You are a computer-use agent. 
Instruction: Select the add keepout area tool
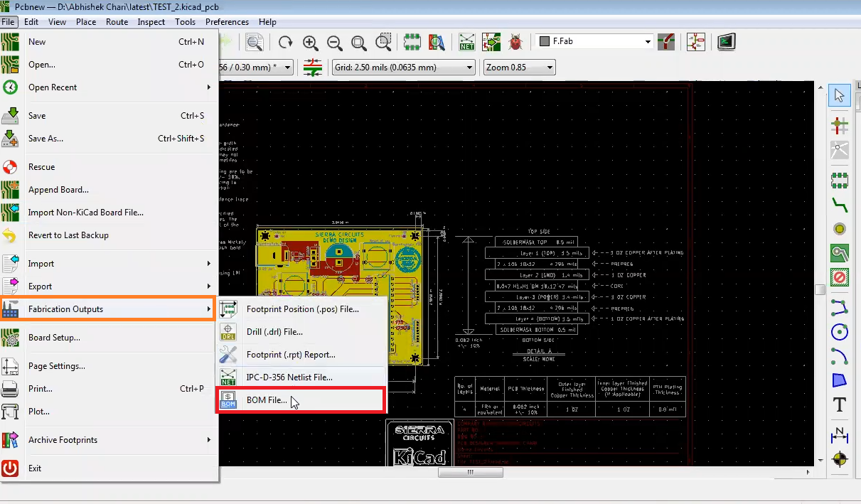(x=840, y=277)
